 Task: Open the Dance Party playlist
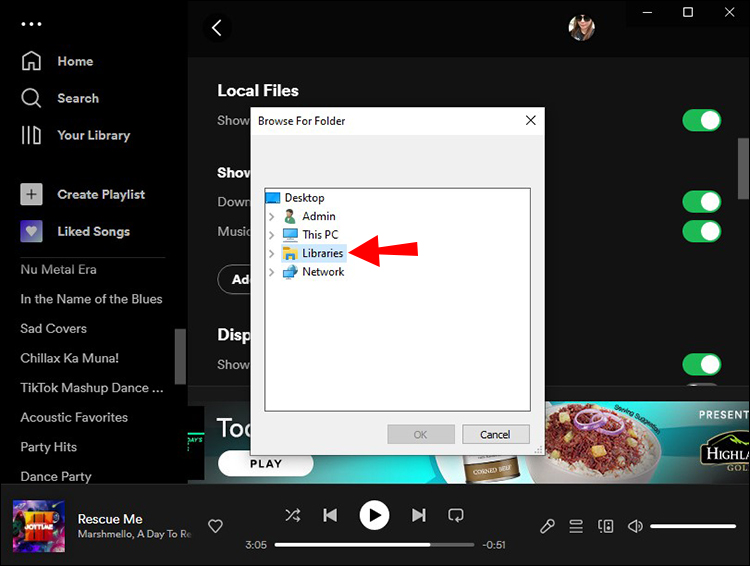pyautogui.click(x=56, y=477)
